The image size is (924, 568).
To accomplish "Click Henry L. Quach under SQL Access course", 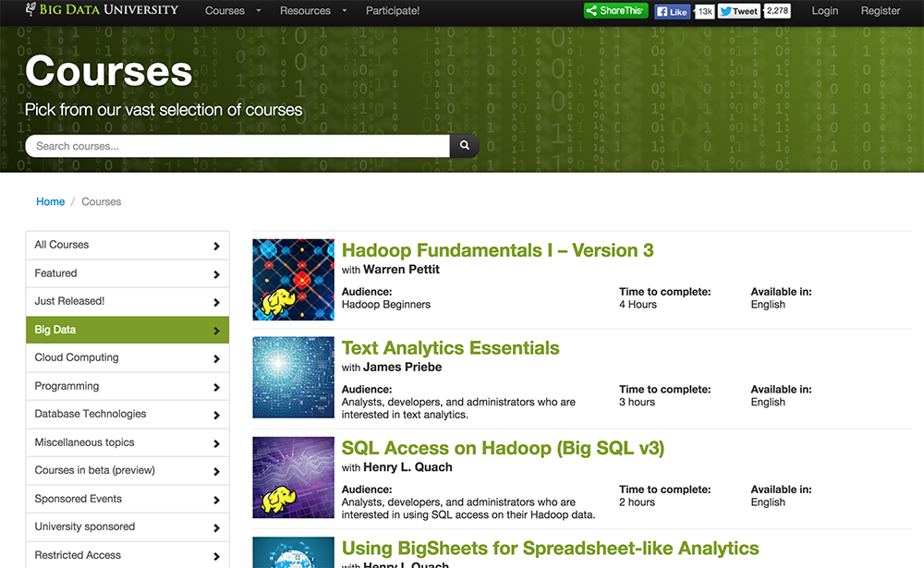I will coord(407,467).
